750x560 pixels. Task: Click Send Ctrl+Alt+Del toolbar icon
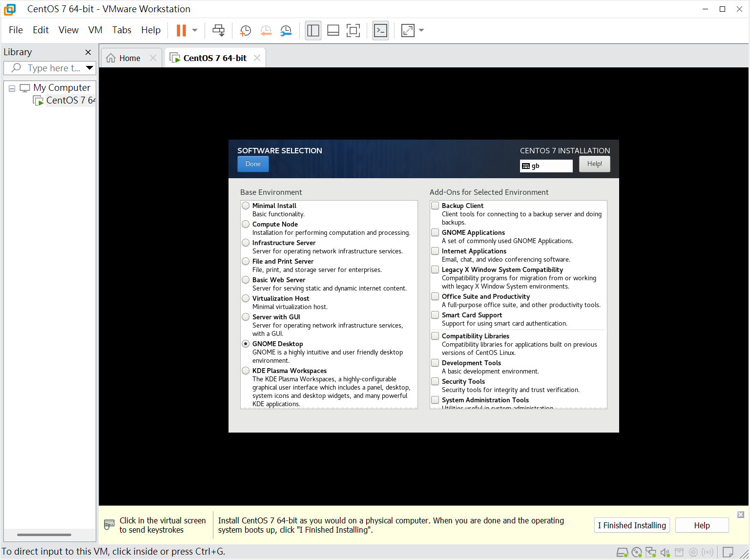[x=218, y=31]
